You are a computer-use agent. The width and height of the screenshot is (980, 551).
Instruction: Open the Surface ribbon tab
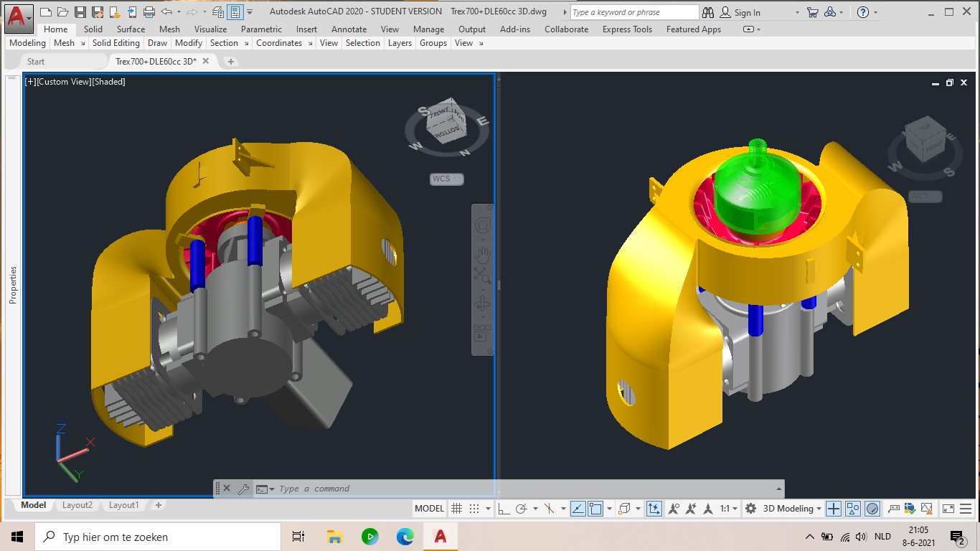131,29
